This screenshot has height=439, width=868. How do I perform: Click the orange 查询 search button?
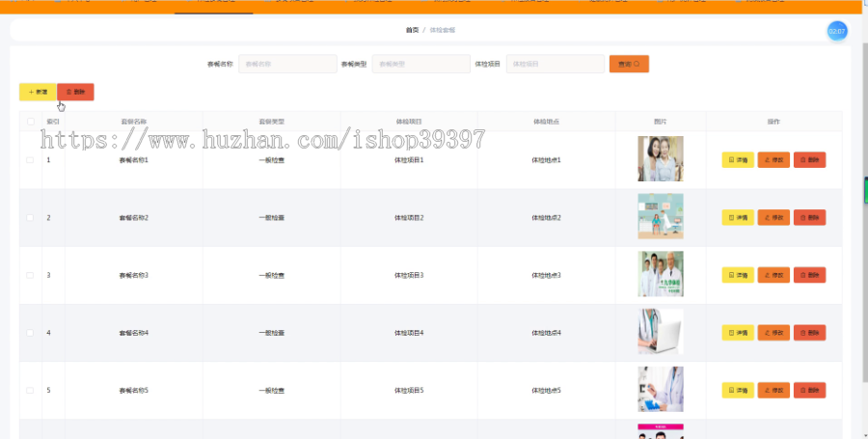click(629, 64)
